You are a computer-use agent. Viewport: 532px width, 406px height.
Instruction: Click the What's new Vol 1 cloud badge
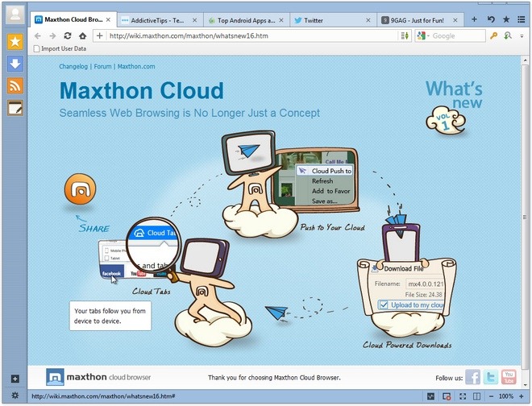pos(446,120)
